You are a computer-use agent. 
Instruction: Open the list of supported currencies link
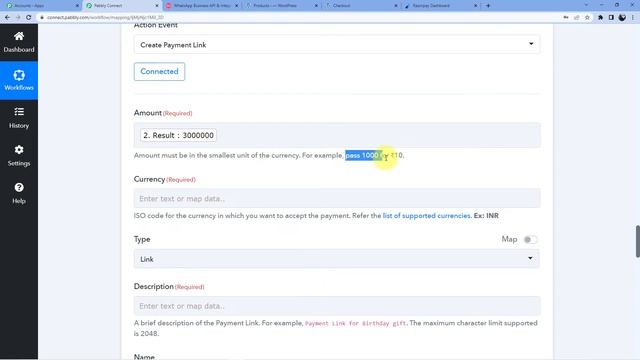click(426, 216)
